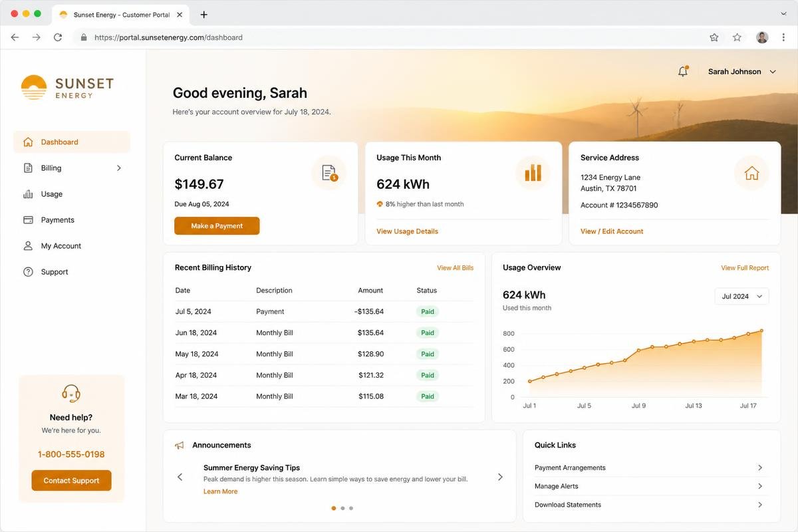The height and width of the screenshot is (532, 798).
Task: Click the bill icon in Current Balance card
Action: [x=329, y=173]
